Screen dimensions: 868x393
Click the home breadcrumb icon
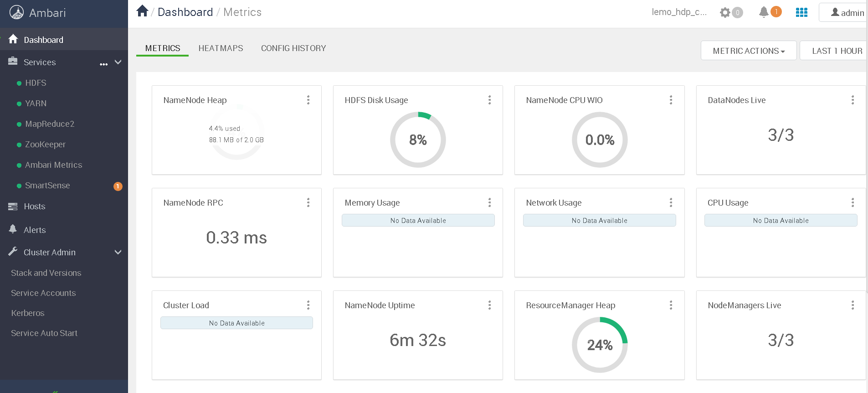coord(142,11)
